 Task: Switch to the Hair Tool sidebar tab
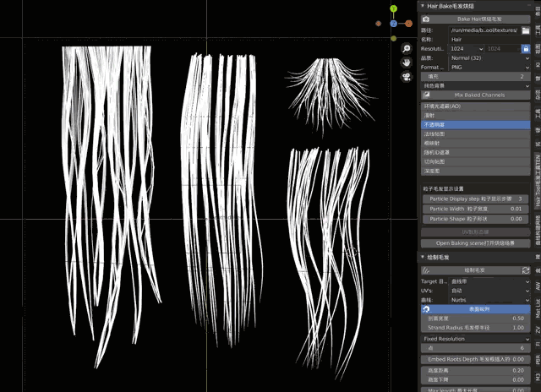tap(538, 181)
